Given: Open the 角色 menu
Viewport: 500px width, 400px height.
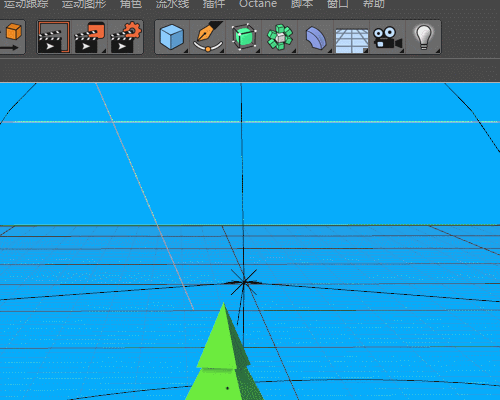Looking at the screenshot, I should pyautogui.click(x=131, y=4).
